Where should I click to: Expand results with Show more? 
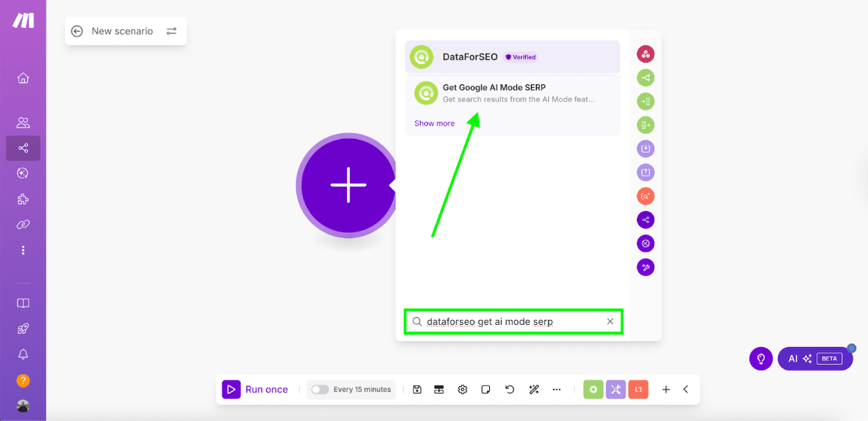[434, 123]
